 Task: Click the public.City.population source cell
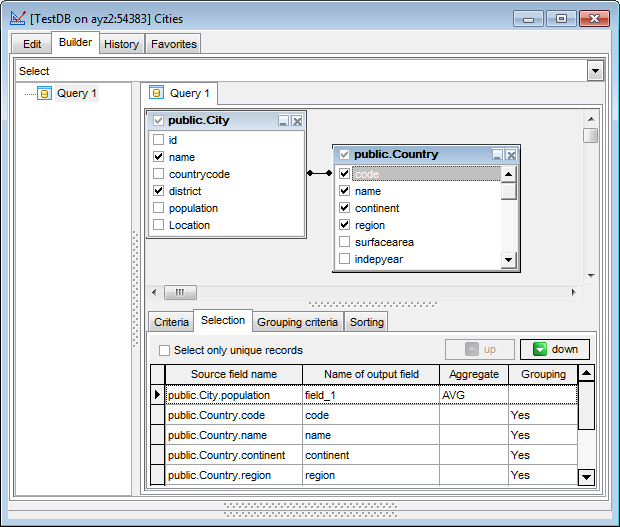tap(234, 395)
